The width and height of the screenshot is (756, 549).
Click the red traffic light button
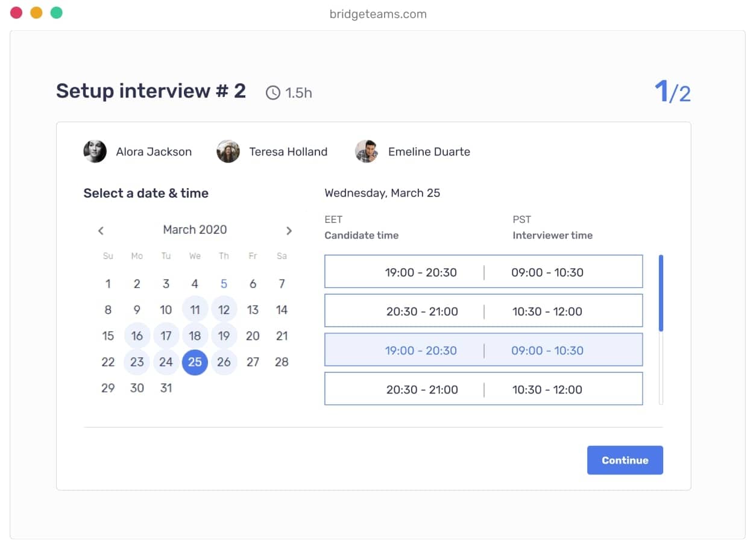[16, 11]
